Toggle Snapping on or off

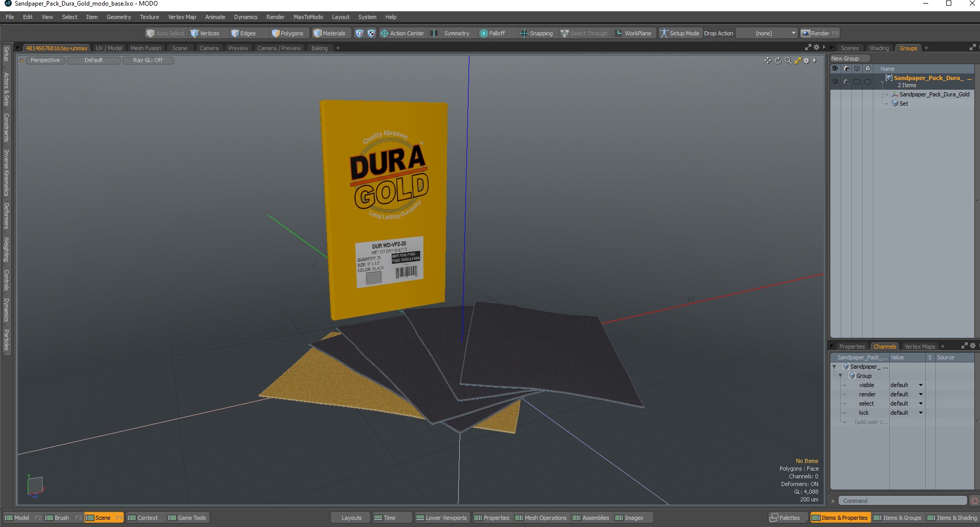[x=537, y=33]
